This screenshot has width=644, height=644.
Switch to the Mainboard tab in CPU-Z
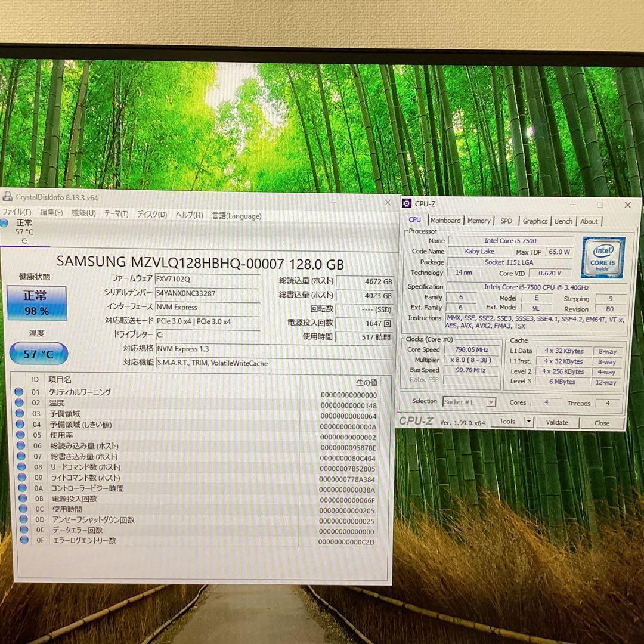445,221
